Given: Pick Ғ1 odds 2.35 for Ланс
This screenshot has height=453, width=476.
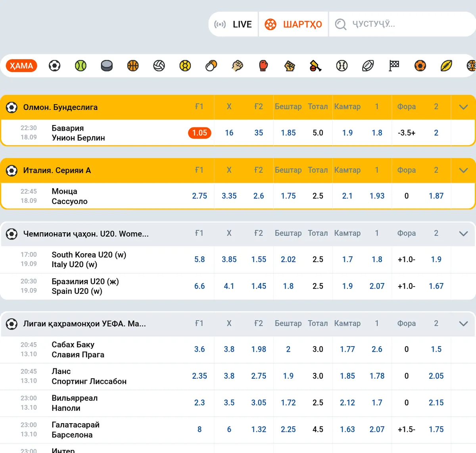Looking at the screenshot, I should click(x=200, y=376).
